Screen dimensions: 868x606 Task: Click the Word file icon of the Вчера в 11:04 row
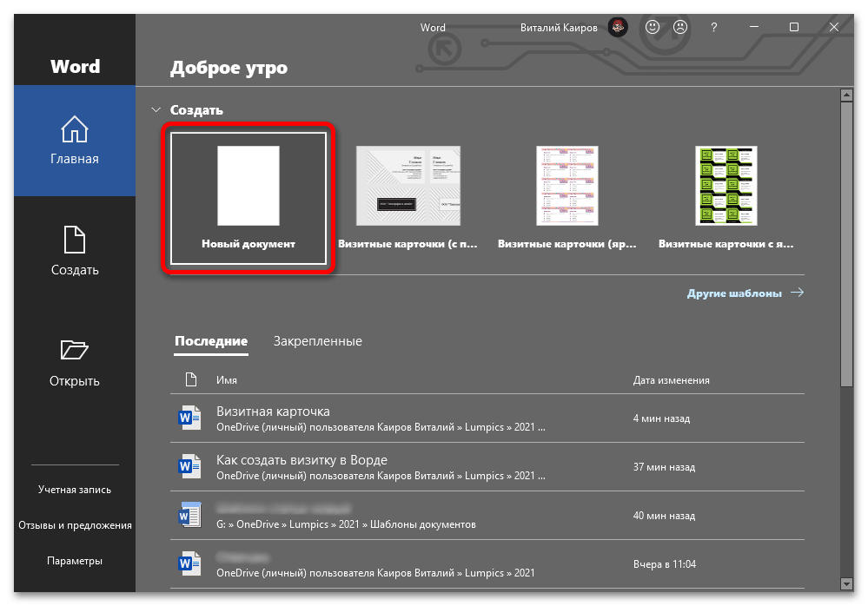[189, 563]
